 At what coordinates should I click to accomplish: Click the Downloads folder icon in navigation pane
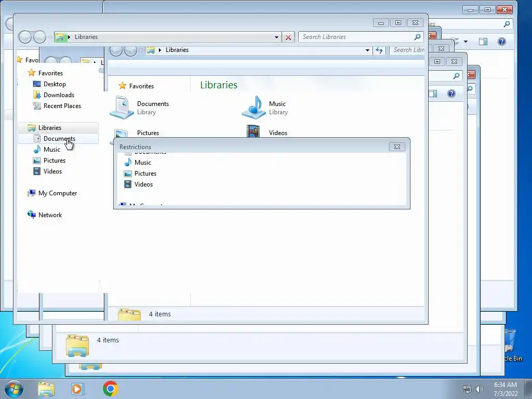point(37,95)
